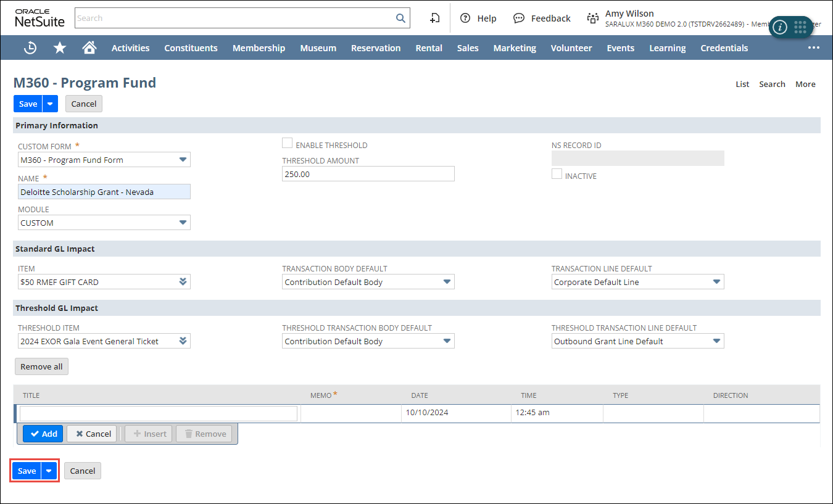Go to Home via house icon

[89, 48]
